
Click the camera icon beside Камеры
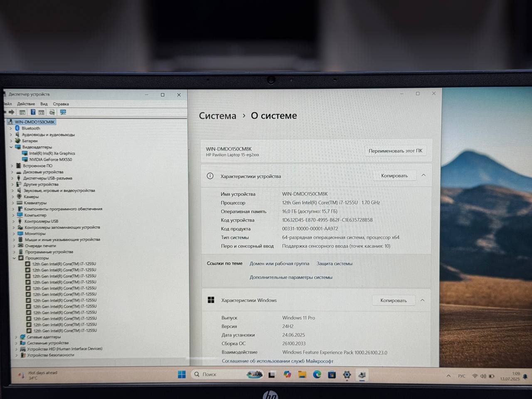click(x=19, y=197)
